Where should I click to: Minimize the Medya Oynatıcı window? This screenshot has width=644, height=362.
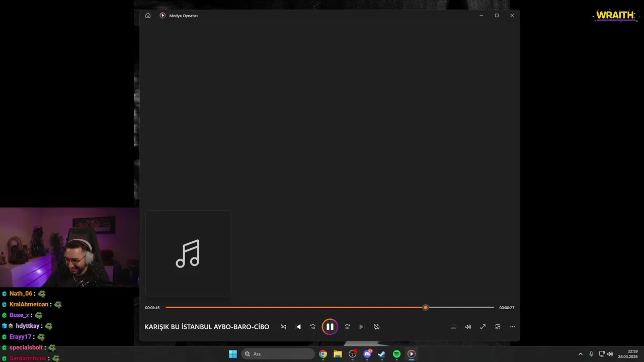[x=481, y=16]
